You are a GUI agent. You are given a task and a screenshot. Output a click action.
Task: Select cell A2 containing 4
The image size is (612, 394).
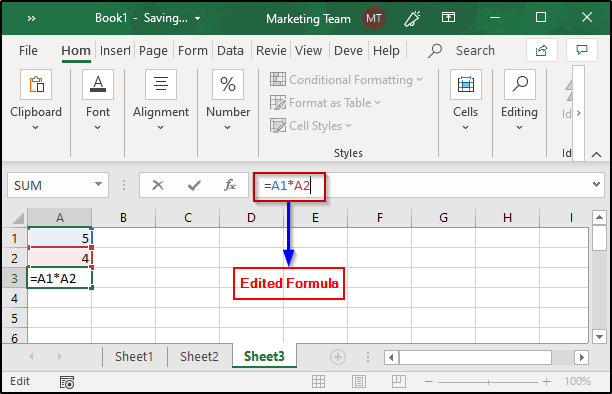coord(59,258)
